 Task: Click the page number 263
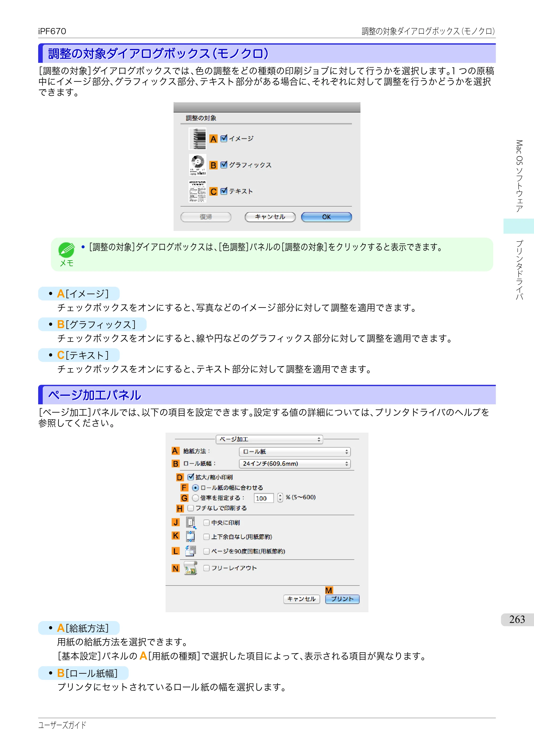pyautogui.click(x=517, y=620)
